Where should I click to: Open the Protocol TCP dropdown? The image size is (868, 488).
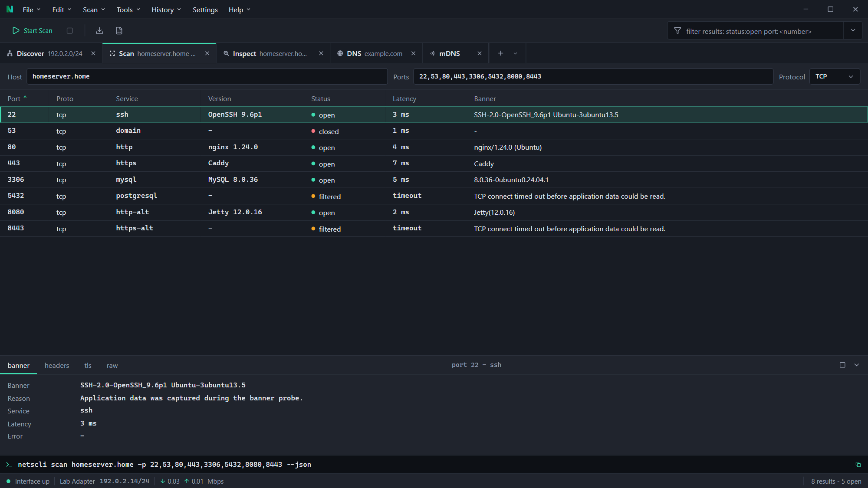pyautogui.click(x=834, y=76)
